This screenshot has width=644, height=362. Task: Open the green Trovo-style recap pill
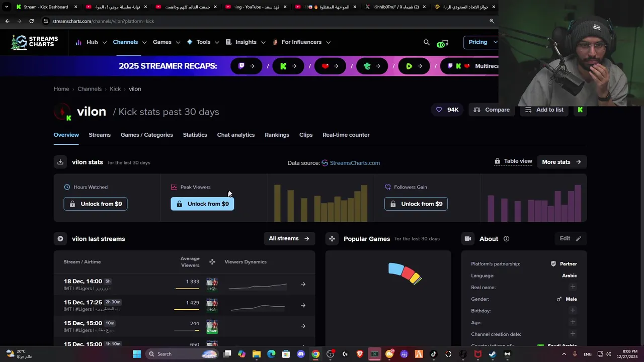[372, 66]
